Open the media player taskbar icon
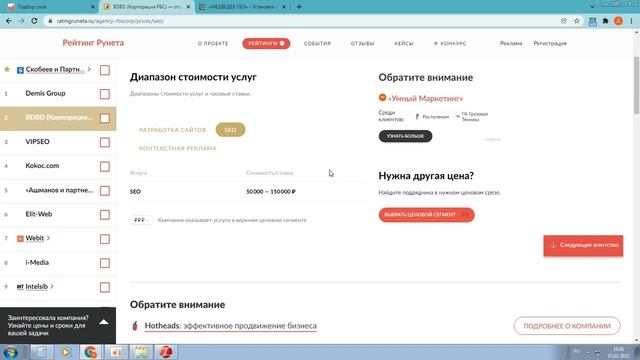 coord(65,352)
